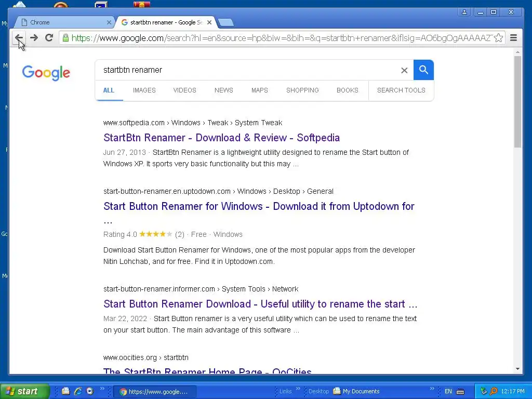Image resolution: width=532 pixels, height=399 pixels.
Task: Launch Internet Explorer from quick launch
Action: pyautogui.click(x=78, y=391)
